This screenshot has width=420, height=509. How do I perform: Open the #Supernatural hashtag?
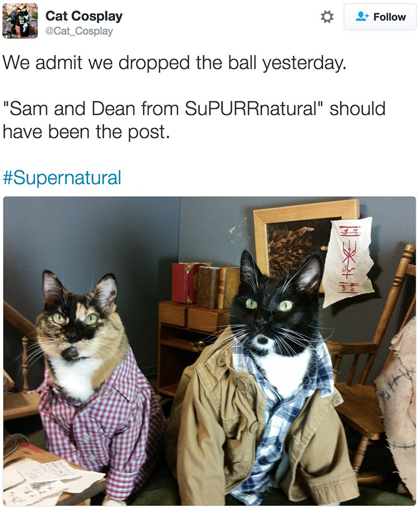(x=62, y=178)
